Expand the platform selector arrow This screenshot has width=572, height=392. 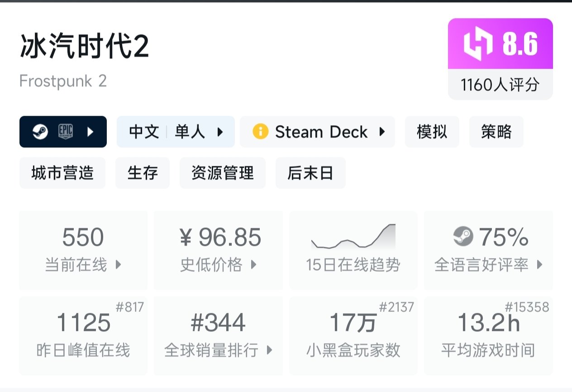90,132
